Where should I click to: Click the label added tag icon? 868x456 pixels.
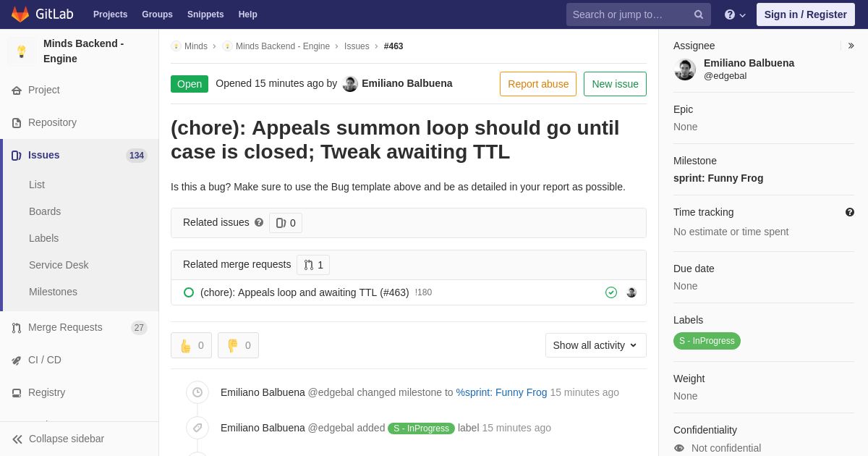coord(197,428)
